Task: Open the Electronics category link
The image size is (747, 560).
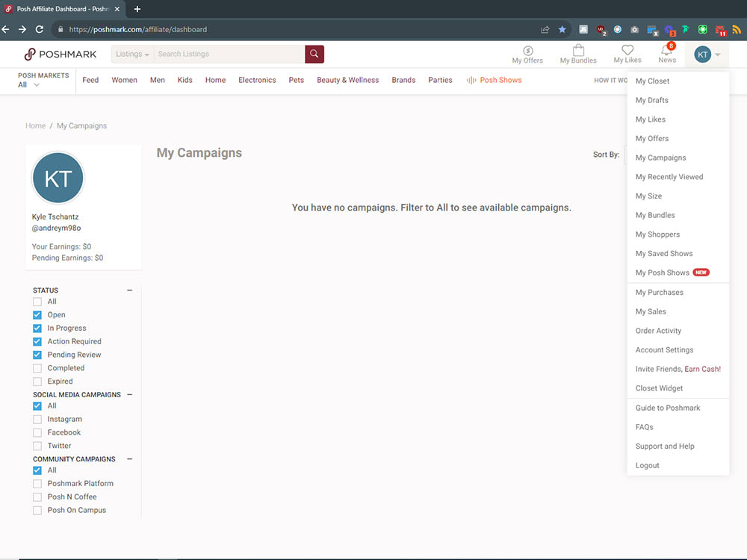Action: click(x=257, y=80)
